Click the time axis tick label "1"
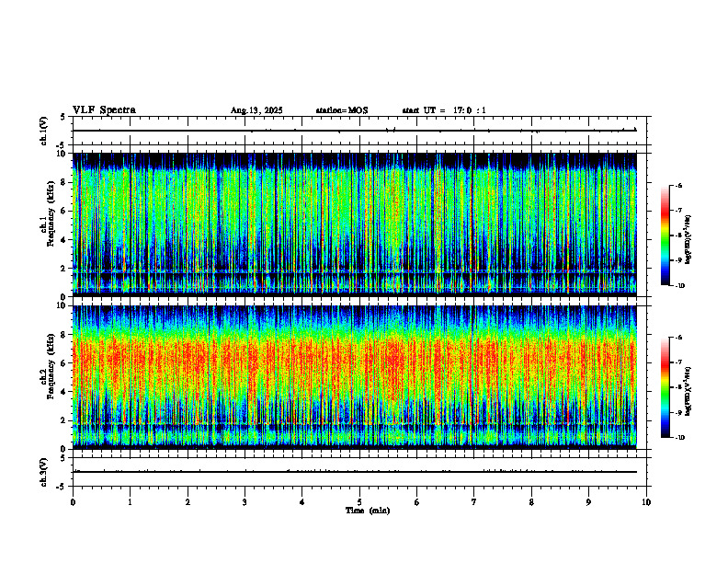 tap(130, 502)
